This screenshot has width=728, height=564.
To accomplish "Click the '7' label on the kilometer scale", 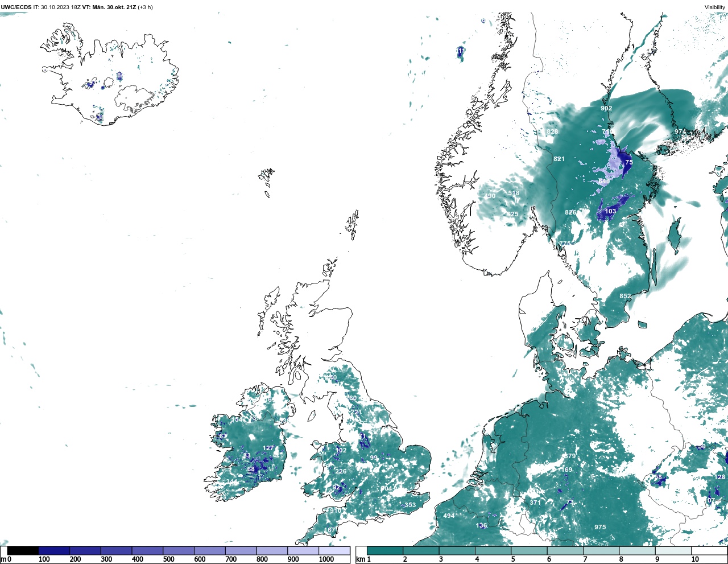I will click(585, 559).
